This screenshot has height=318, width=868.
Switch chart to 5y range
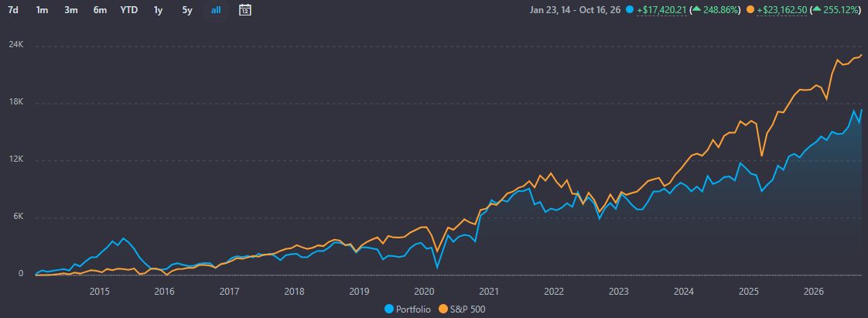click(x=187, y=10)
